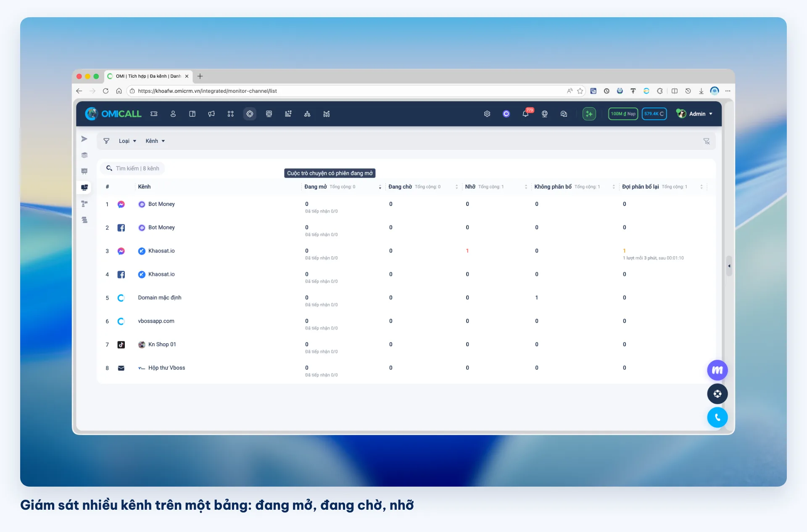
Task: Open a new browser tab
Action: coord(200,76)
